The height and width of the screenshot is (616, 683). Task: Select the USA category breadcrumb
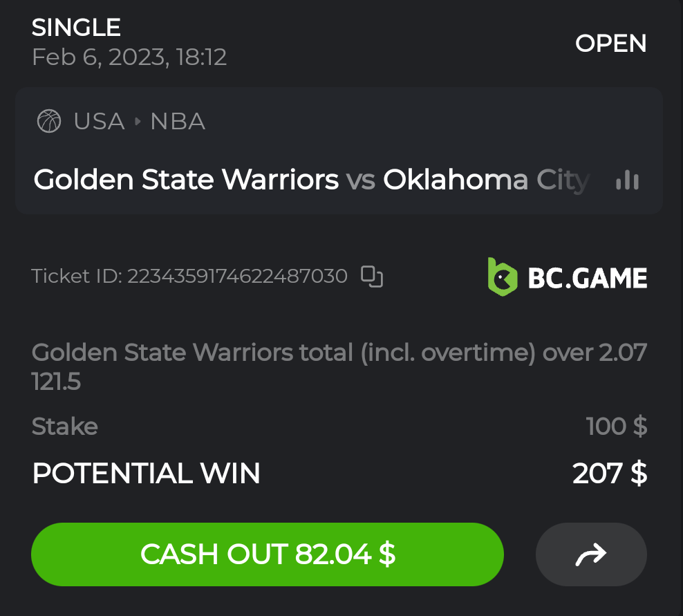click(x=99, y=122)
